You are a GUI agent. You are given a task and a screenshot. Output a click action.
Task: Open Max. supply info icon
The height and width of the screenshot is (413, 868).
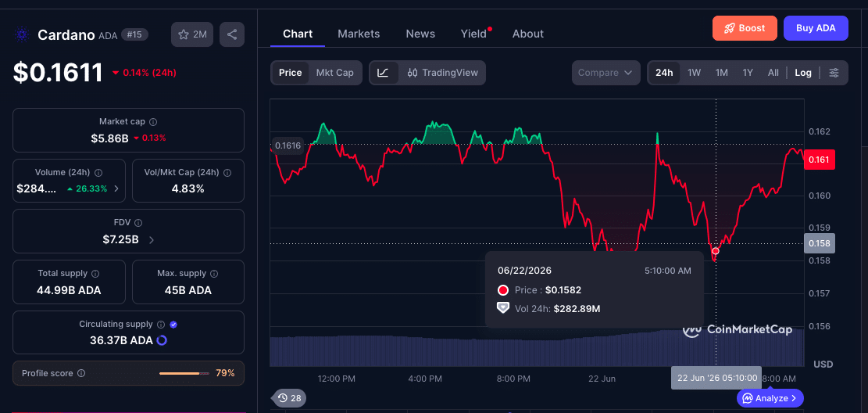point(214,274)
